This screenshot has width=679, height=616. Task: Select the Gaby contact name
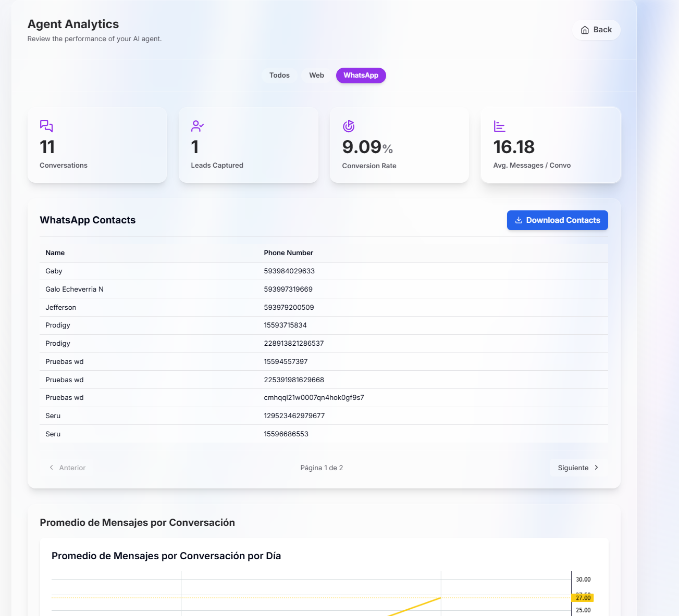tap(54, 271)
